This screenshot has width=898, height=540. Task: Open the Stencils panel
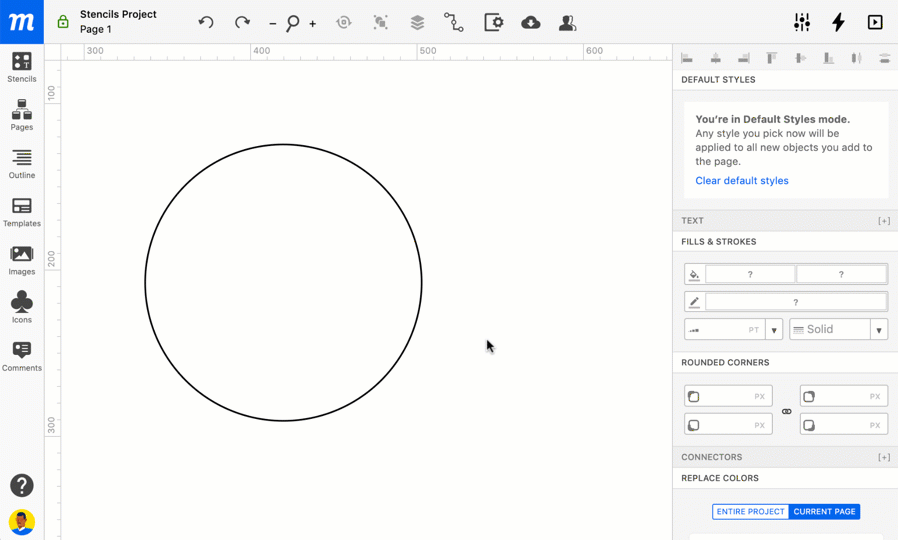(22, 67)
